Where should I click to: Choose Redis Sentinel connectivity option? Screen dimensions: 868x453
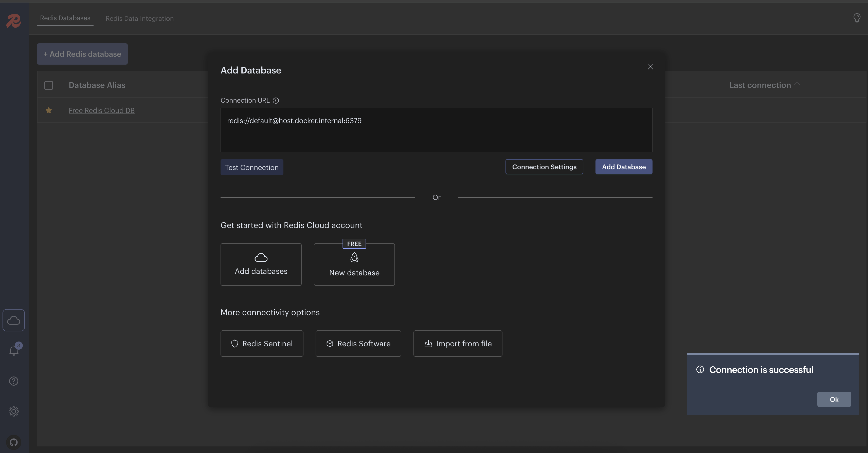[x=262, y=344]
